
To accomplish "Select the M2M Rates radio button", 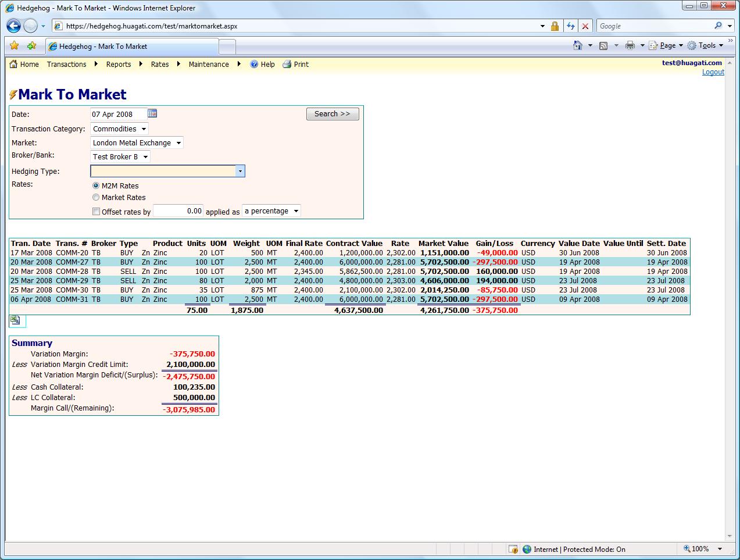I will click(96, 186).
